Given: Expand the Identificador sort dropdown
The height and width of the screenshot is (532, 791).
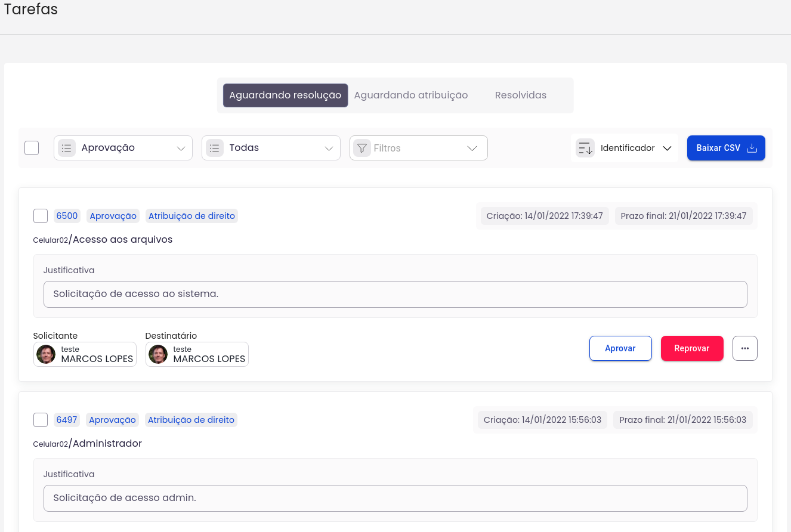Looking at the screenshot, I should [x=667, y=149].
